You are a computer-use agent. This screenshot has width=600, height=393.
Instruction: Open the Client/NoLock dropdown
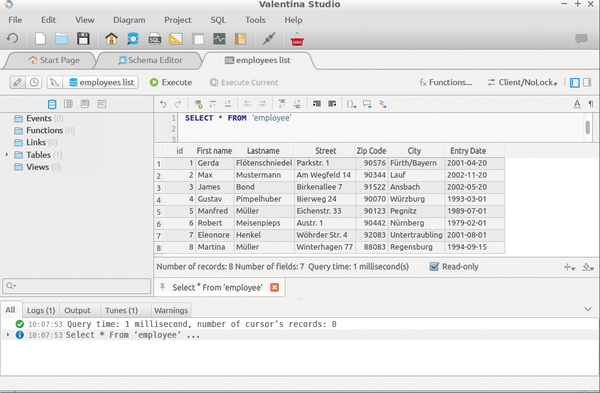coord(522,82)
